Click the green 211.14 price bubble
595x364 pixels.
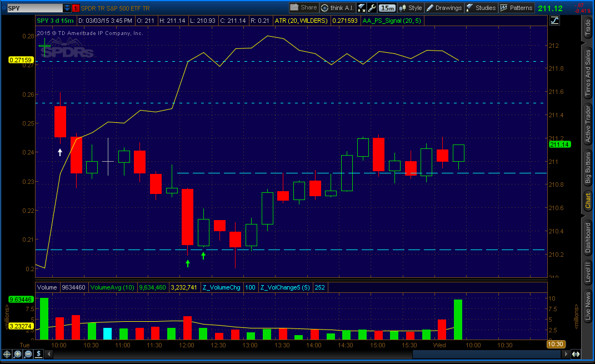pyautogui.click(x=559, y=144)
